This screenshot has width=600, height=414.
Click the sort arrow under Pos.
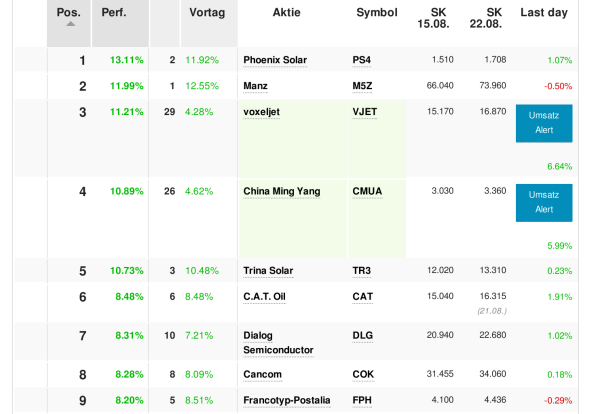coord(69,25)
